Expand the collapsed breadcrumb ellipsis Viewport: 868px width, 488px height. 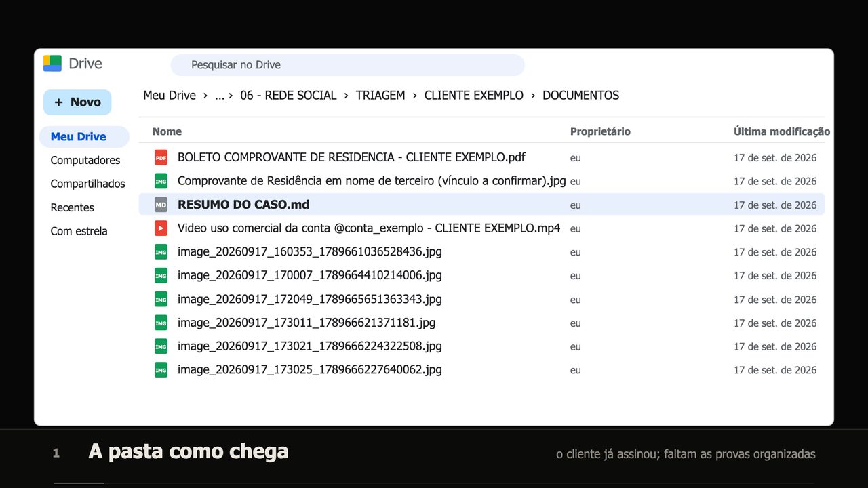click(x=220, y=96)
